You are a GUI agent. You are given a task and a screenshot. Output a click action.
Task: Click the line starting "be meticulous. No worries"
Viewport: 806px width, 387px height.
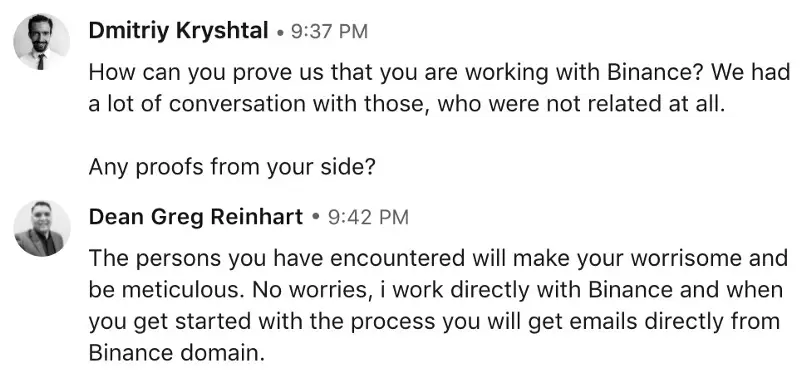coord(436,290)
